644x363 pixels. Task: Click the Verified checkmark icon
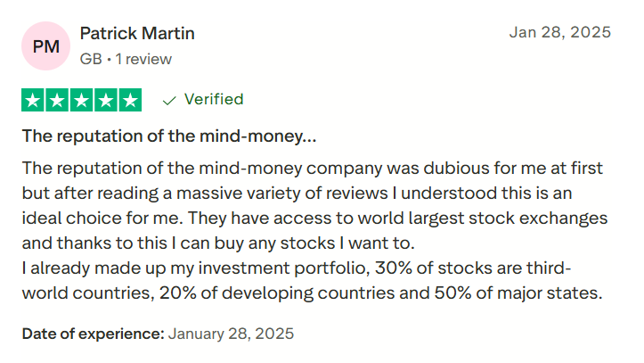pos(169,100)
